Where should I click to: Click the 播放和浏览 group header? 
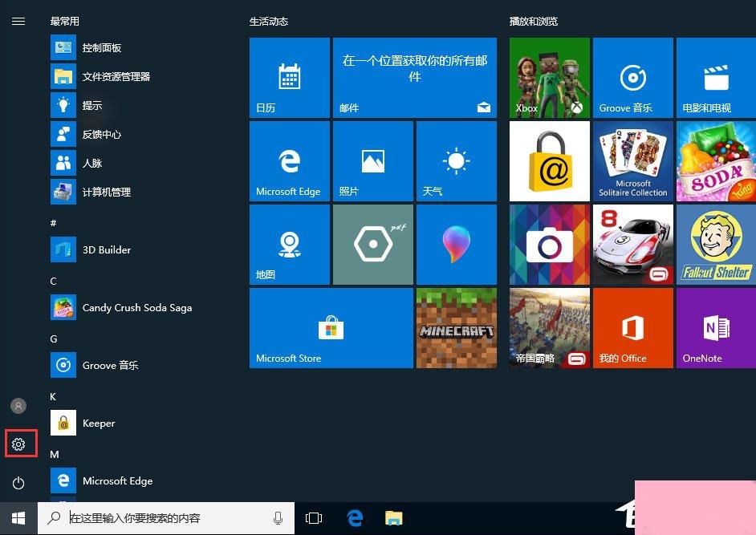(533, 21)
